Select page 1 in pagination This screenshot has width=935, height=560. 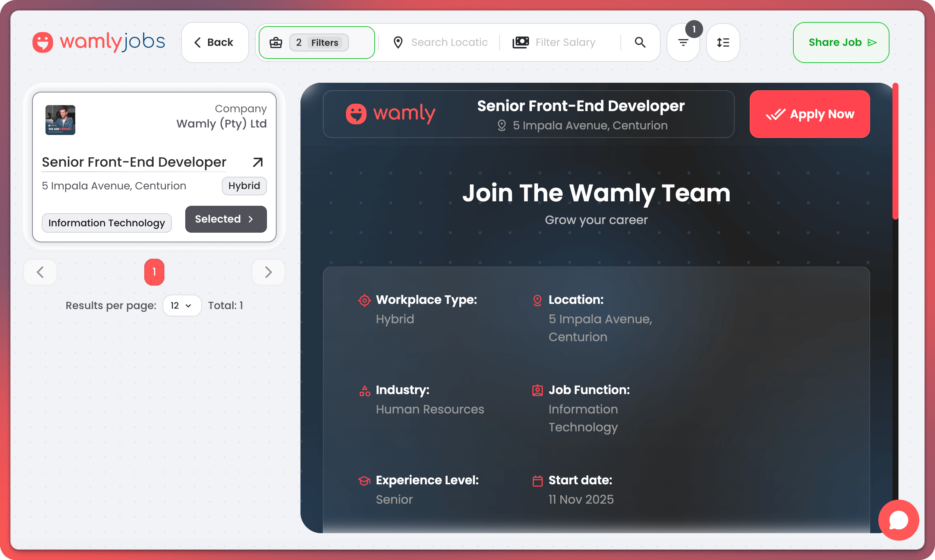(154, 272)
